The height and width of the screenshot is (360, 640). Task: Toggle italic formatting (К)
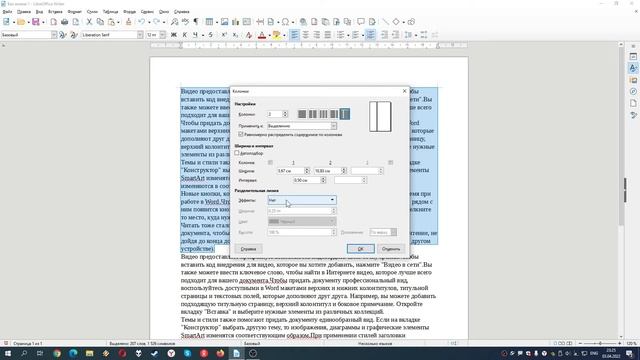click(x=184, y=35)
